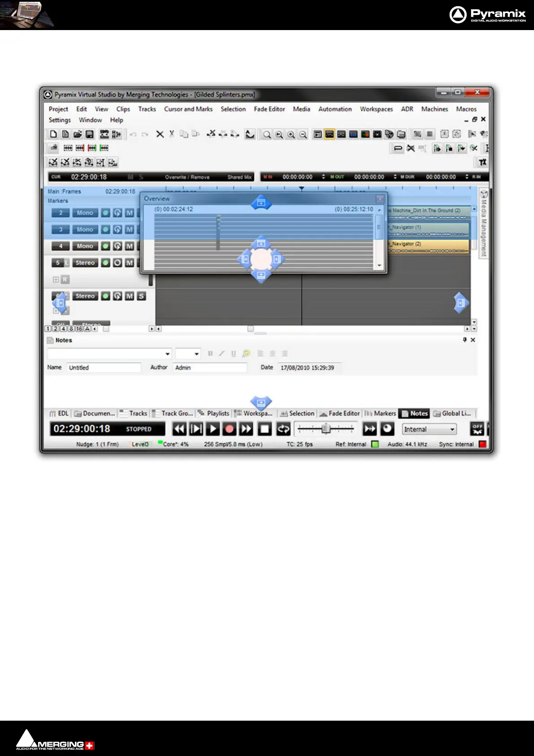The image size is (534, 756).
Task: Toggle the red Sync Internal status indicator
Action: click(482, 444)
